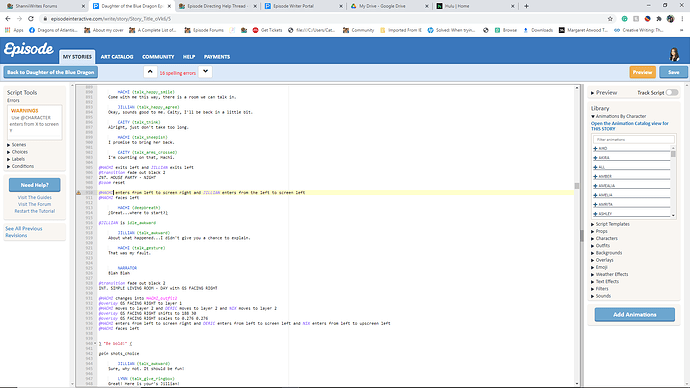
Task: Expand the Conditions section
Action: point(20,166)
